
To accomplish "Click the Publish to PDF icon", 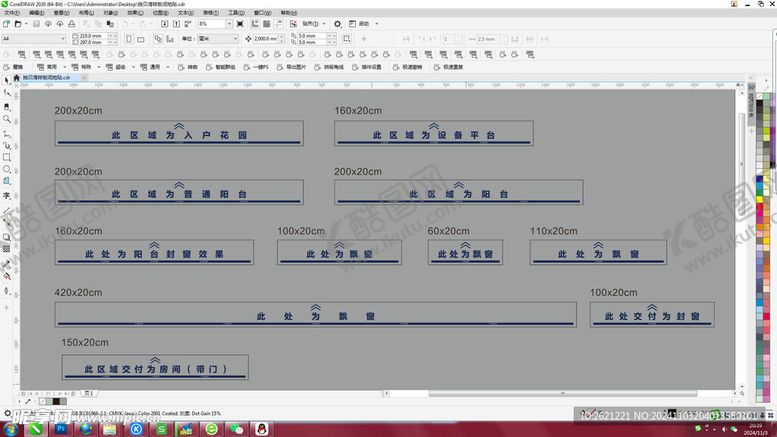I will 188,24.
